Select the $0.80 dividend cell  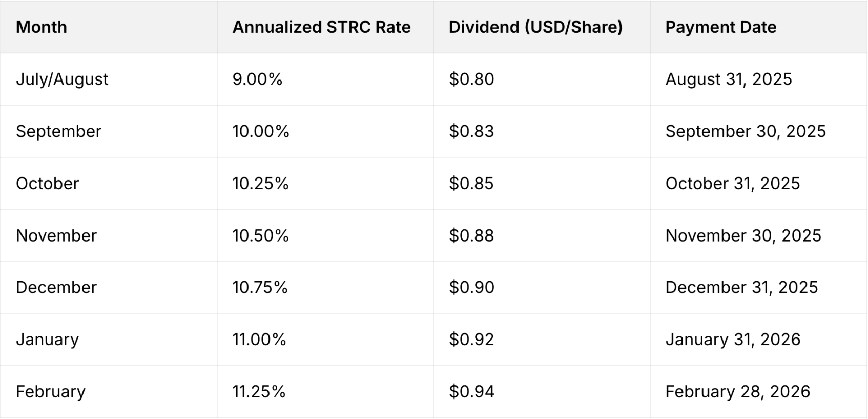pyautogui.click(x=471, y=79)
